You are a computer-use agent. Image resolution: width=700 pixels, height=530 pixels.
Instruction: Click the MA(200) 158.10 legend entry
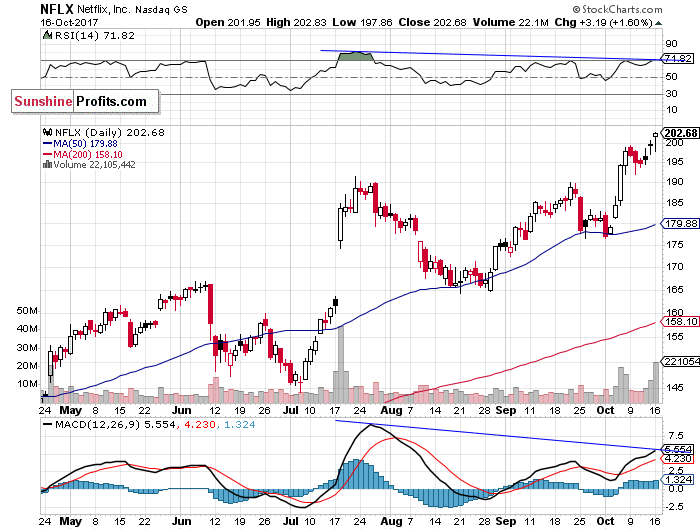[83, 154]
